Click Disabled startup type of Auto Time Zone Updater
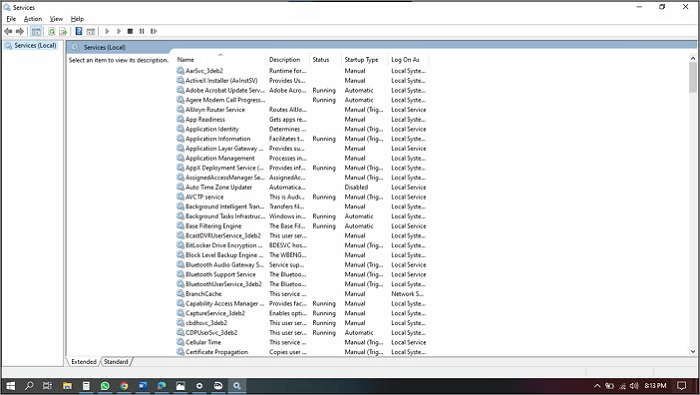Screen dimensions: 700x395 point(356,187)
